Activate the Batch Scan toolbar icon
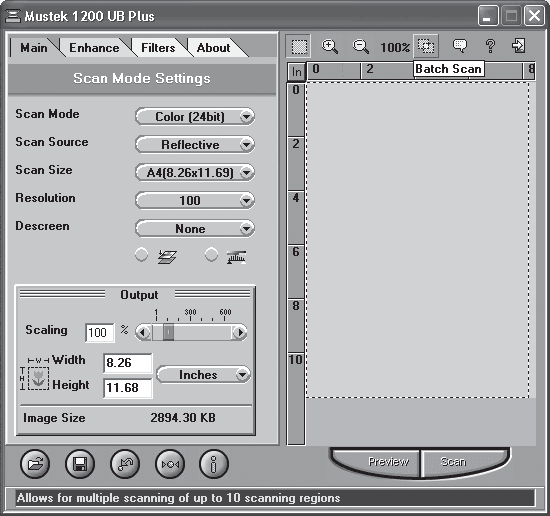 point(426,46)
